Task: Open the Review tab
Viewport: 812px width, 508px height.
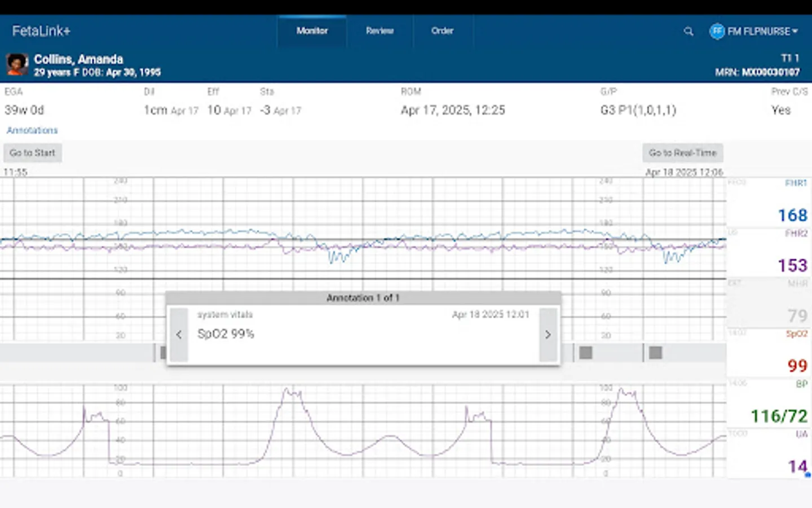Action: 379,31
